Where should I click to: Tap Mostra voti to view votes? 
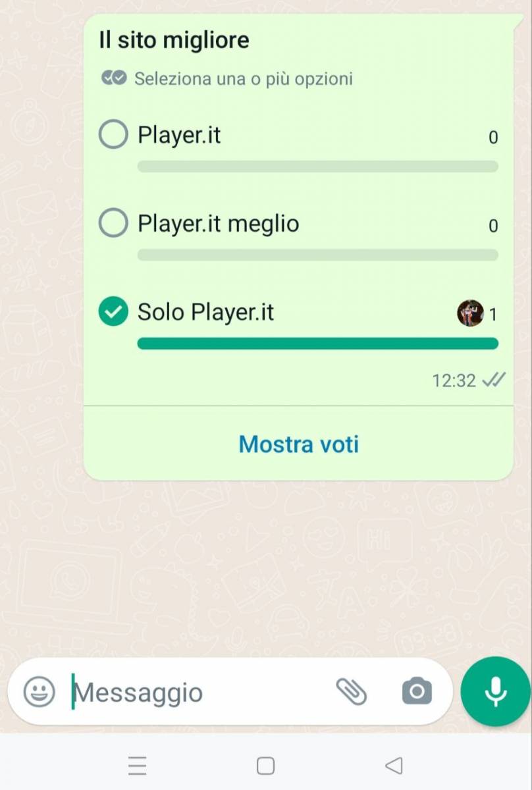[298, 444]
